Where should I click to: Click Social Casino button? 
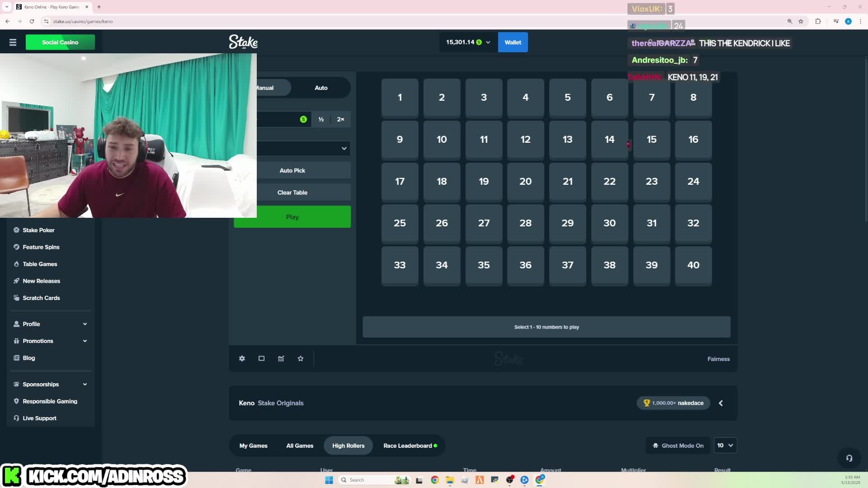pyautogui.click(x=60, y=42)
